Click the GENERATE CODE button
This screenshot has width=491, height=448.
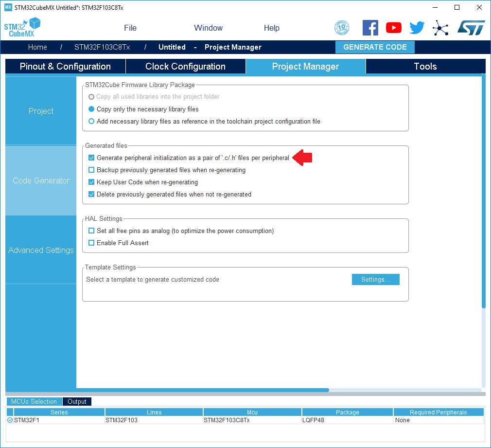click(x=375, y=47)
